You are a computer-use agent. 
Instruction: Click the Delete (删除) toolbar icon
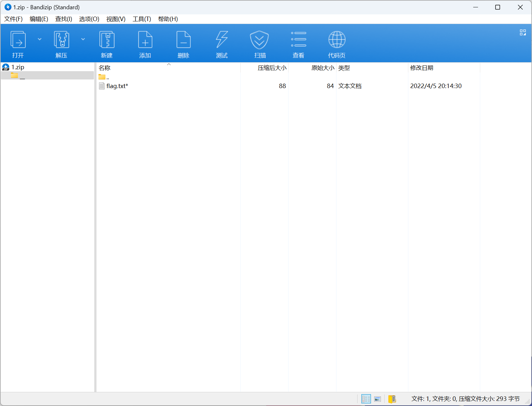183,40
